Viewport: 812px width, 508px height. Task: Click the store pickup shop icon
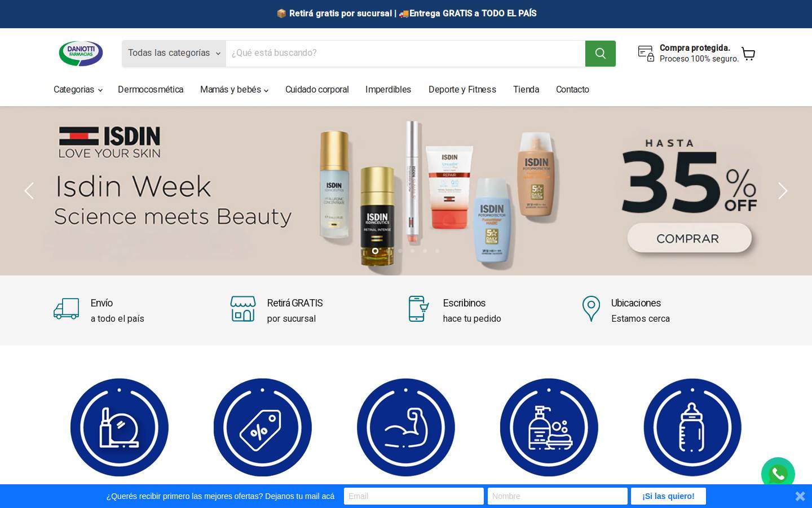pyautogui.click(x=243, y=309)
